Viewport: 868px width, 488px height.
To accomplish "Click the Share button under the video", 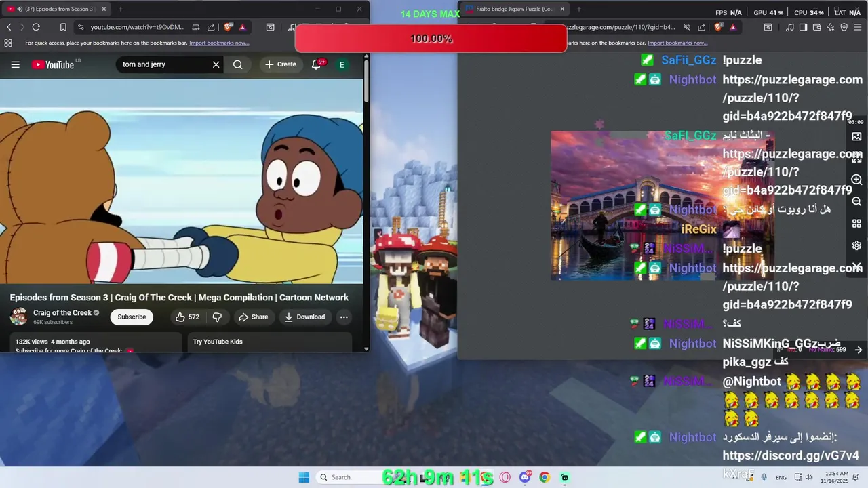I will (253, 317).
